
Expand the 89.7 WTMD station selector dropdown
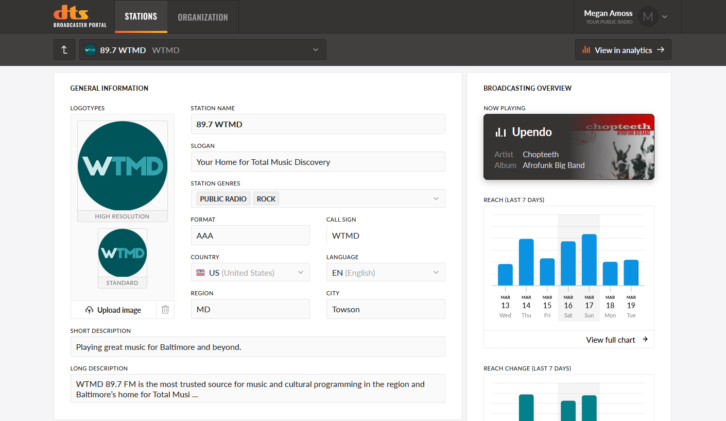coord(203,50)
